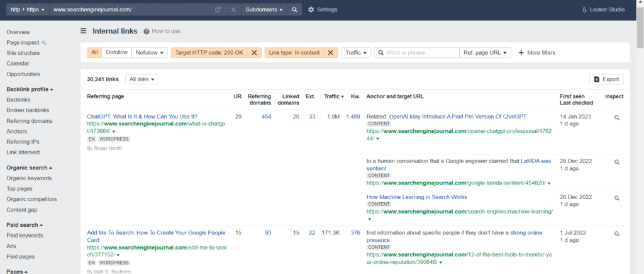Open Organic keywords in the sidebar
Image resolution: width=644 pixels, height=274 pixels.
(x=29, y=178)
